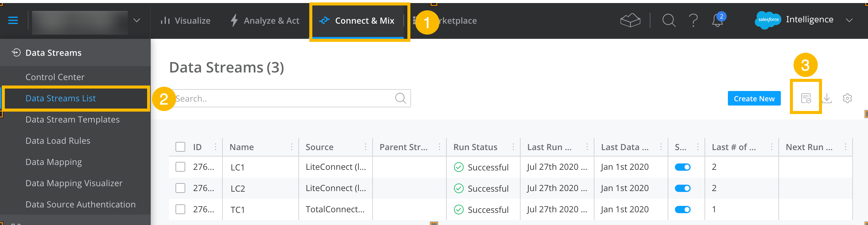Image resolution: width=868 pixels, height=225 pixels.
Task: Click the Visualize bar chart icon
Action: tap(165, 21)
